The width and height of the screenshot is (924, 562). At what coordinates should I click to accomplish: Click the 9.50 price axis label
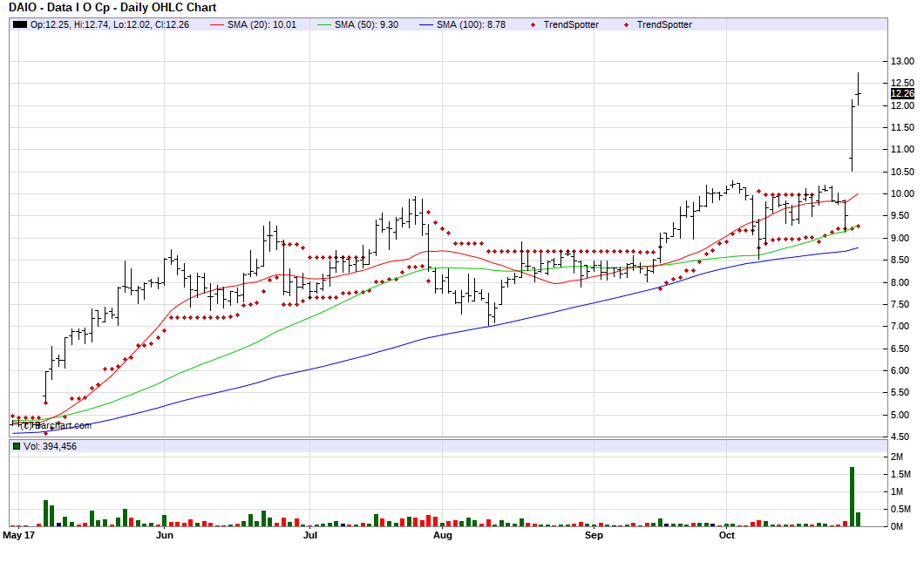tap(902, 216)
